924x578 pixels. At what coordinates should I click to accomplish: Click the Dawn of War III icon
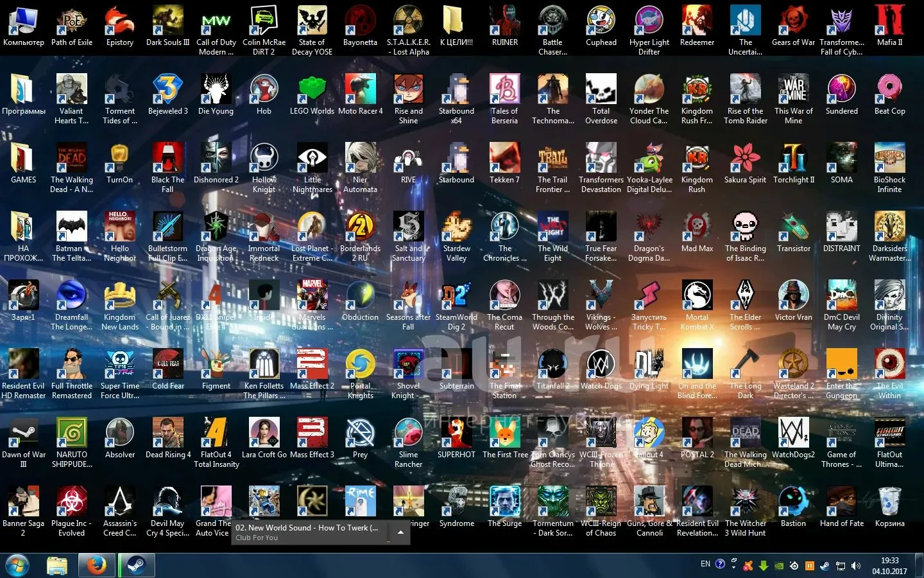click(24, 442)
